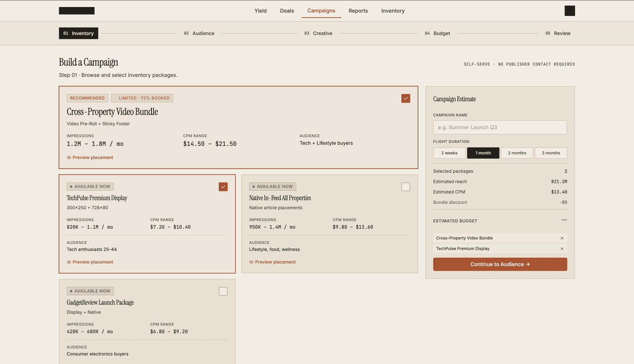
Task: Select the 2 months flight duration
Action: coord(517,153)
